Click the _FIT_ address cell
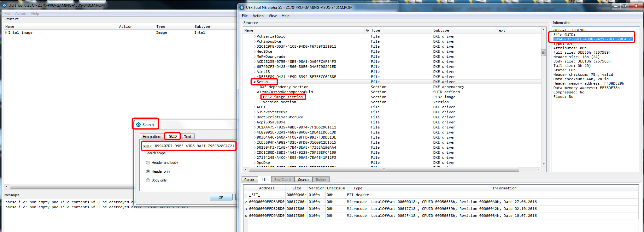 click(x=267, y=195)
